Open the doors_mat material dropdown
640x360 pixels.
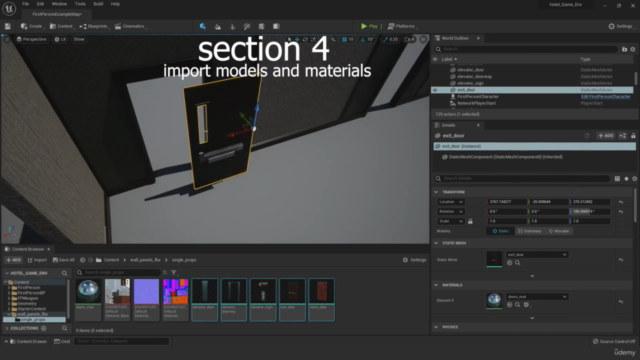(x=537, y=297)
